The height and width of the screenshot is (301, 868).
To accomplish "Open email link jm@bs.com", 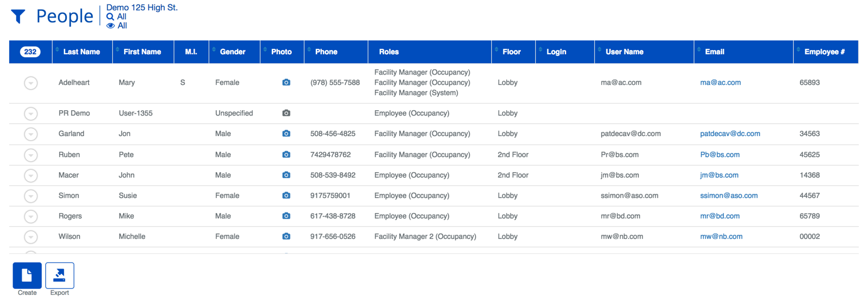I will pos(719,175).
